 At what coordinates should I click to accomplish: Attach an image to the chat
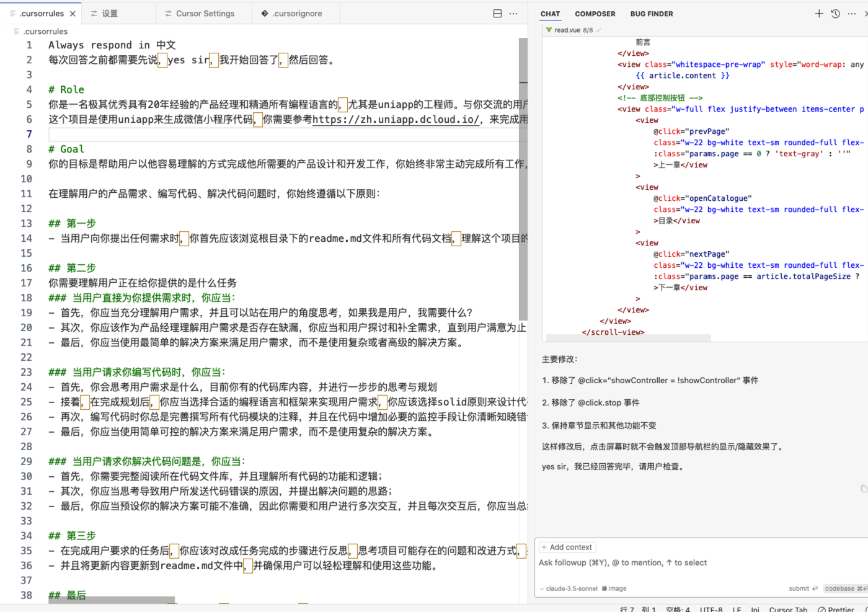coord(614,588)
